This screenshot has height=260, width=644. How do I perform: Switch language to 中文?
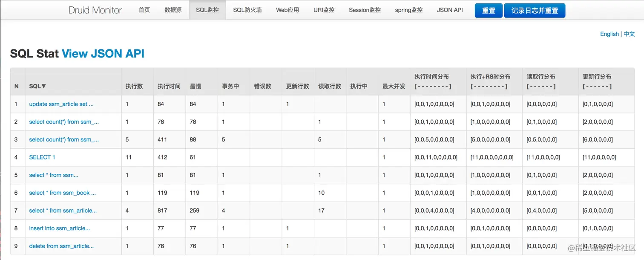point(629,34)
